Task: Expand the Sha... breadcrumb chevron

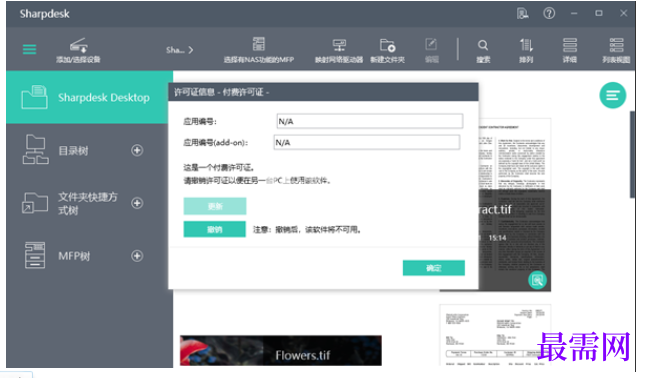Action: pos(191,50)
